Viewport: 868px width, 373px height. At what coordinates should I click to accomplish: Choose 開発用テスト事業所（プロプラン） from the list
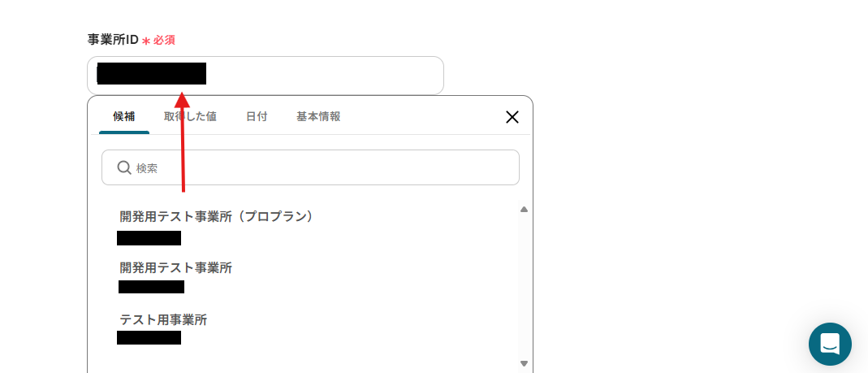tap(216, 216)
